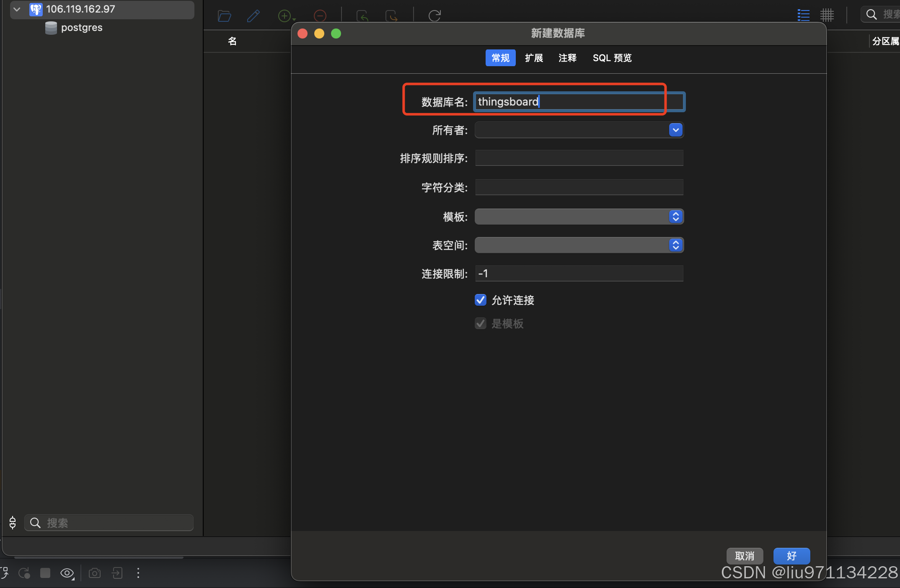Click the red remove item icon

coord(320,15)
